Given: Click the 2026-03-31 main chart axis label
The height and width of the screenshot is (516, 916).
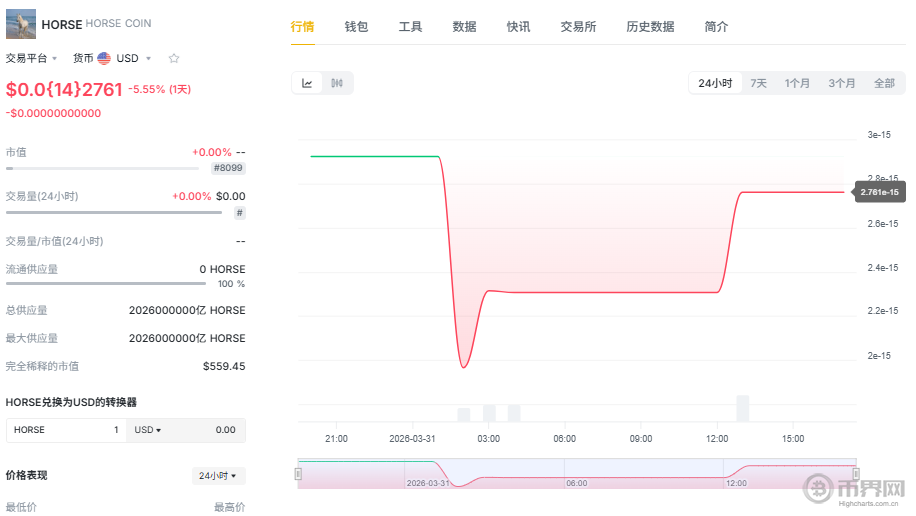Looking at the screenshot, I should 412,439.
